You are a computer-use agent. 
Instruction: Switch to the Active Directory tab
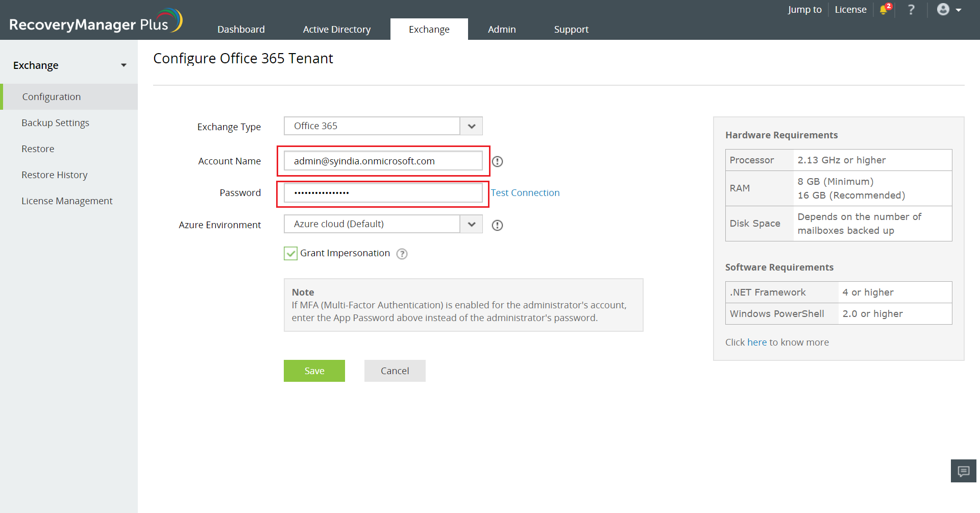point(337,30)
